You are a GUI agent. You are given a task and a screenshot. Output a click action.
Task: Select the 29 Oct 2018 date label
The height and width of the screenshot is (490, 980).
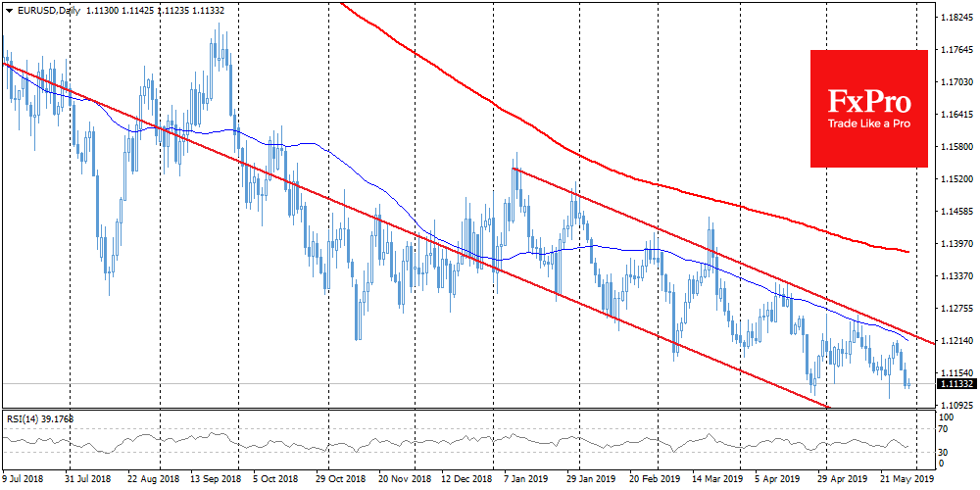click(x=340, y=481)
